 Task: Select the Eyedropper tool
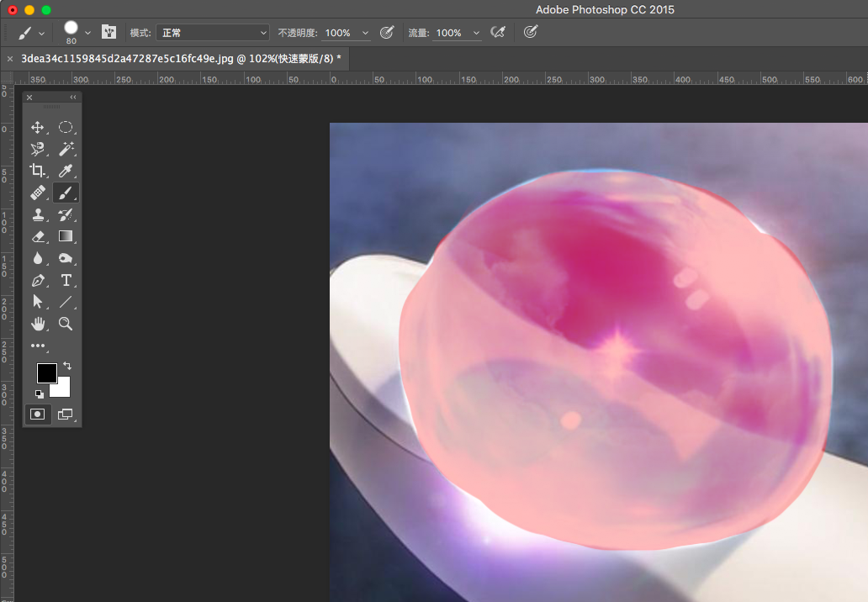point(66,172)
